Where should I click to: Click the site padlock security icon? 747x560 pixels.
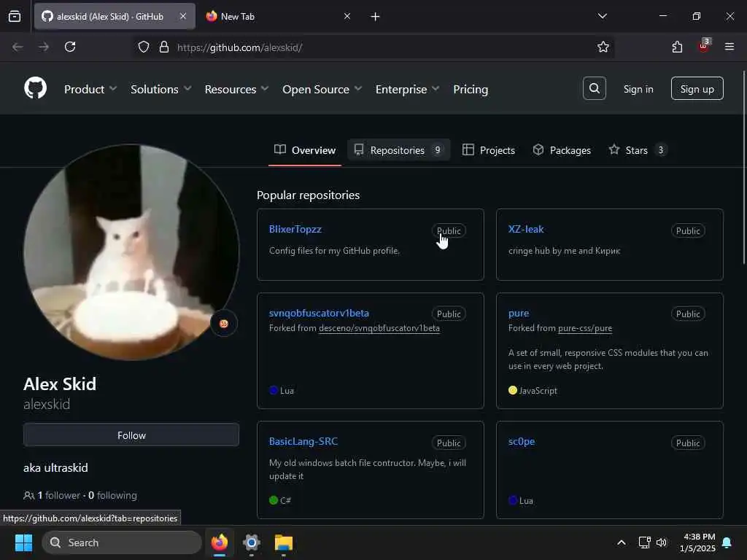164,47
